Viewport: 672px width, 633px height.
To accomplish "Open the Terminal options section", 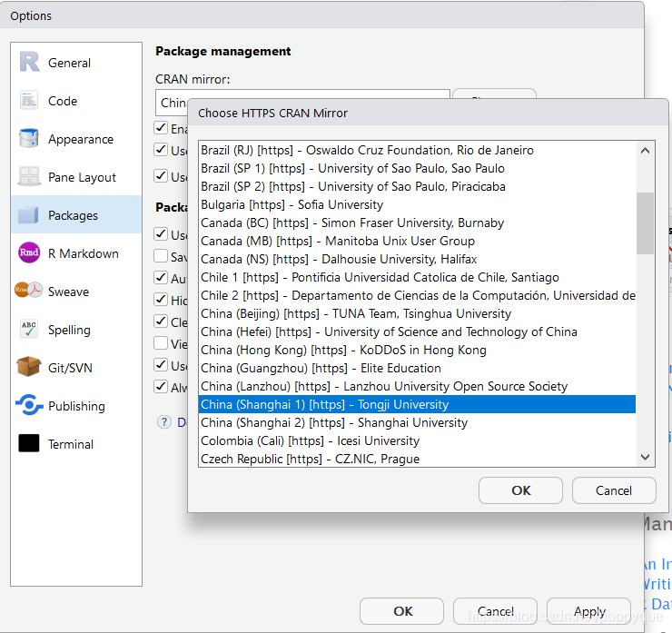I will [76, 444].
